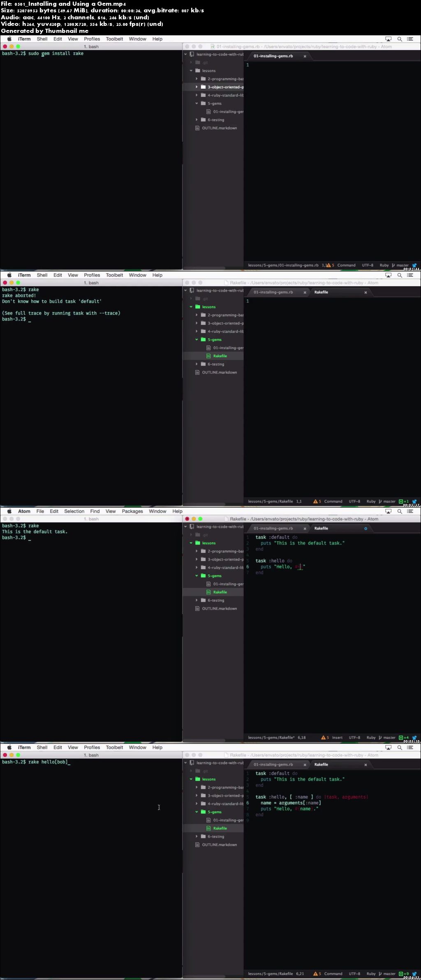Expand highlighted 3-object-oriented-p folder arrow

(x=197, y=87)
